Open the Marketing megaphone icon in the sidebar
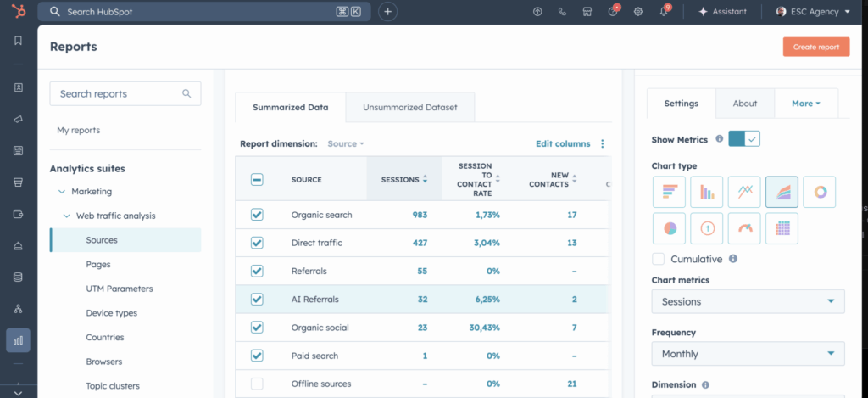This screenshot has height=398, width=868. point(19,119)
